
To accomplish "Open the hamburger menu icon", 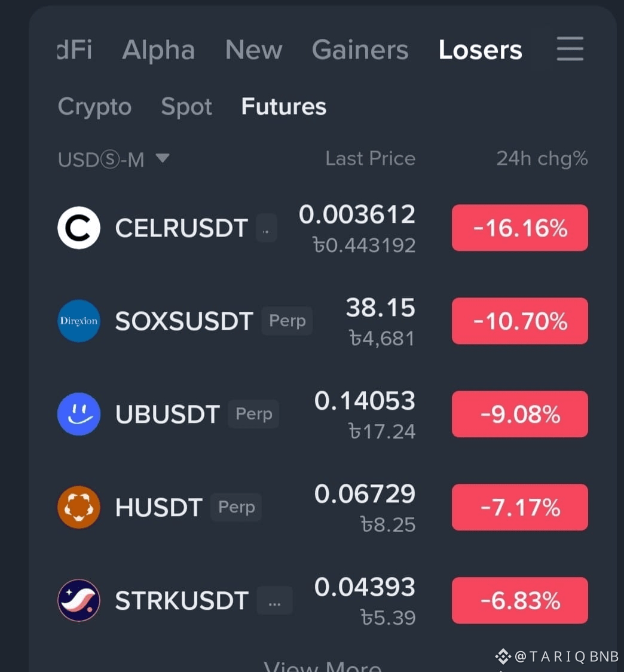I will [570, 49].
